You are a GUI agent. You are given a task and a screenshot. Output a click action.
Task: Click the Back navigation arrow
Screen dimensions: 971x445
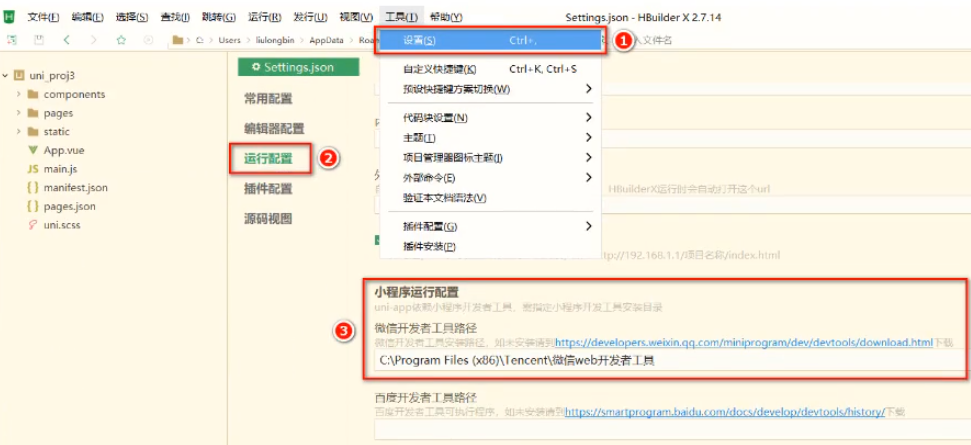pyautogui.click(x=66, y=40)
